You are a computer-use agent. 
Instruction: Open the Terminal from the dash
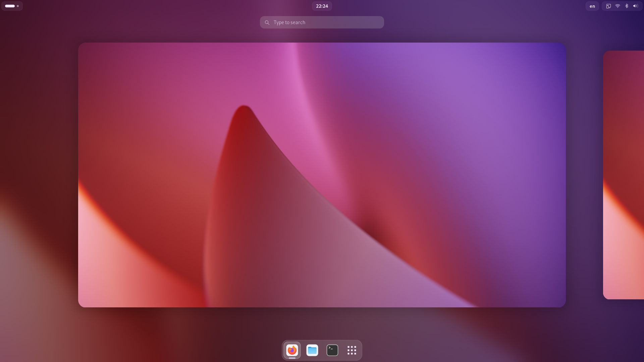coord(332,350)
